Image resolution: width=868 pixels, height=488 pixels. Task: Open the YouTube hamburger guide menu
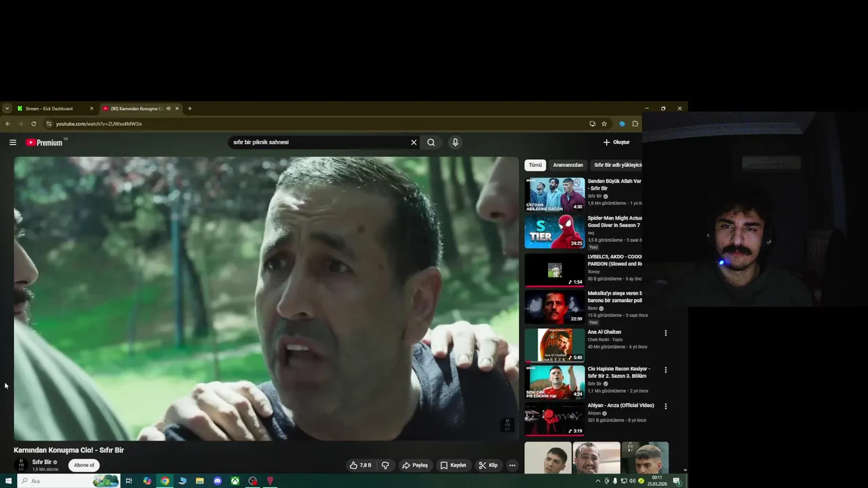pyautogui.click(x=12, y=142)
